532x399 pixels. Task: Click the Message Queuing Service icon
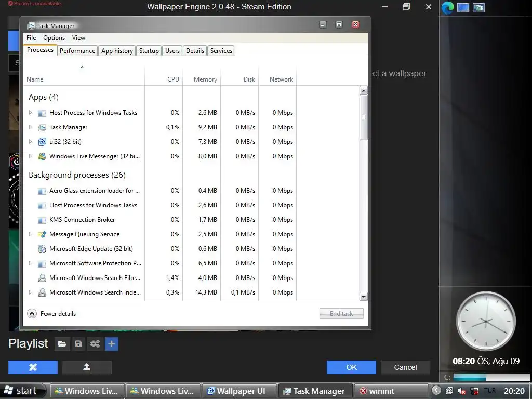[x=42, y=234]
